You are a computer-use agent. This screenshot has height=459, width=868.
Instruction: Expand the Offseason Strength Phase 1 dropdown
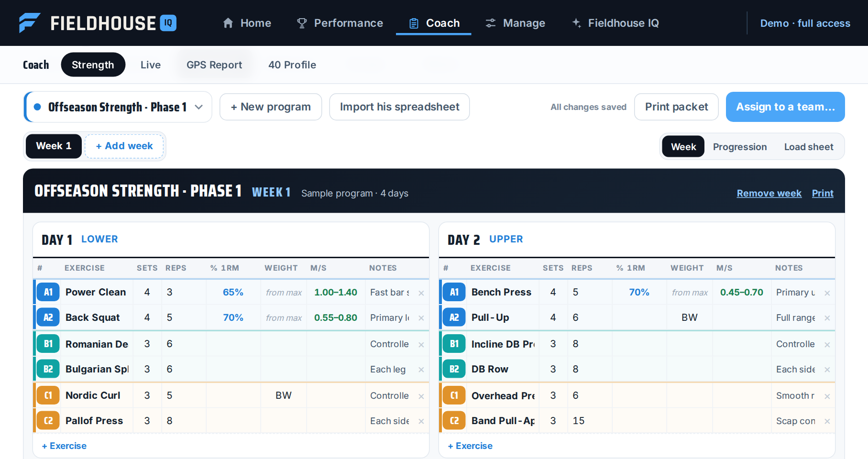[x=118, y=107]
